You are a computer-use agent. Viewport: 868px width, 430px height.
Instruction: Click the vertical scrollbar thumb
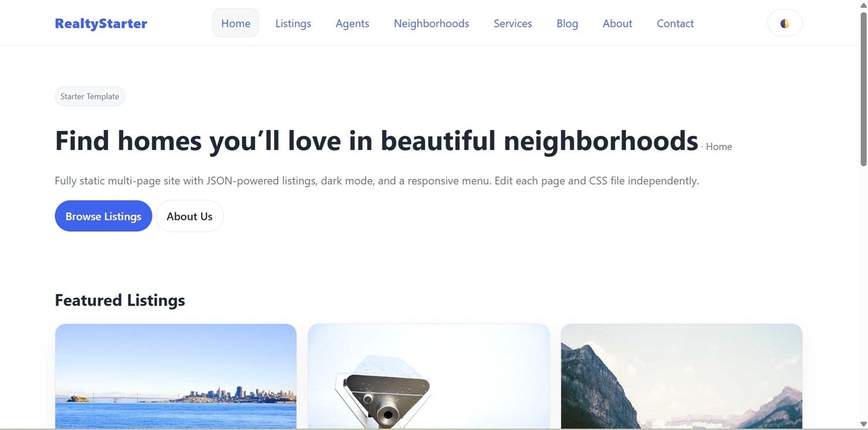tap(863, 90)
